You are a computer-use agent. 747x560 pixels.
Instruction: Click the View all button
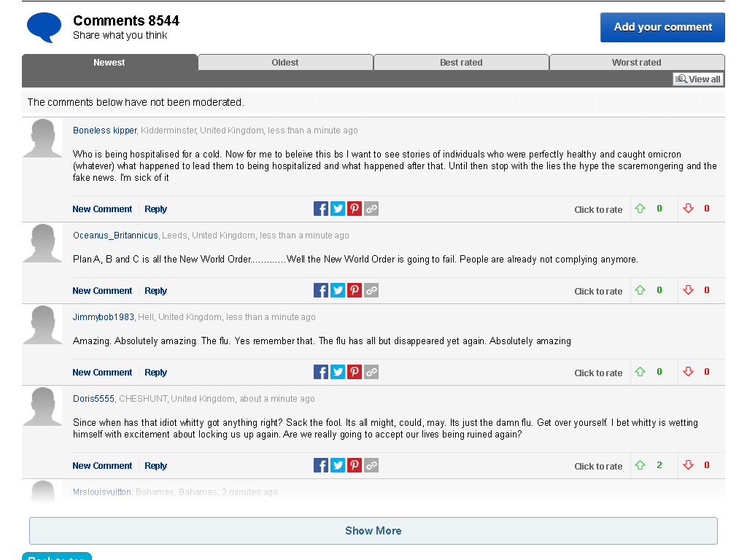698,79
